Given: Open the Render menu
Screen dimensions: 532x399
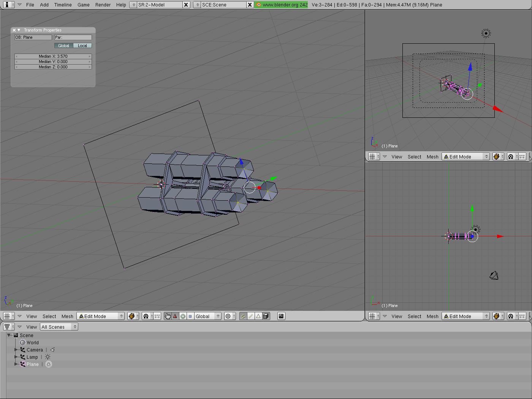Looking at the screenshot, I should click(103, 5).
